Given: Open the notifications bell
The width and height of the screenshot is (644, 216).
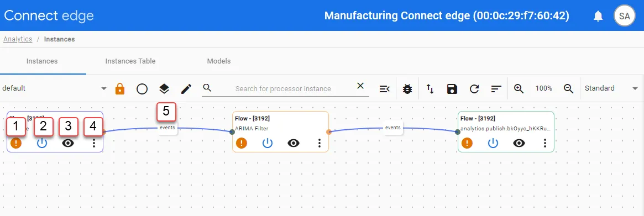Looking at the screenshot, I should point(599,16).
